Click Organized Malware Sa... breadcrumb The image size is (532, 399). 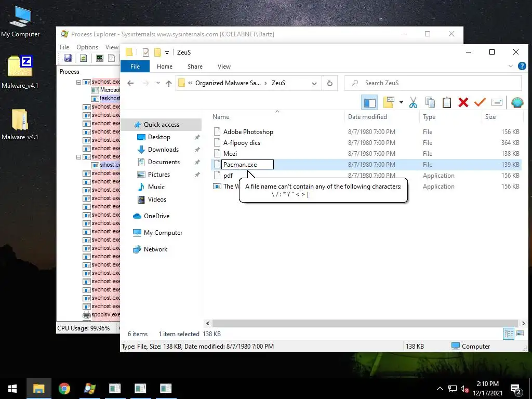(228, 83)
